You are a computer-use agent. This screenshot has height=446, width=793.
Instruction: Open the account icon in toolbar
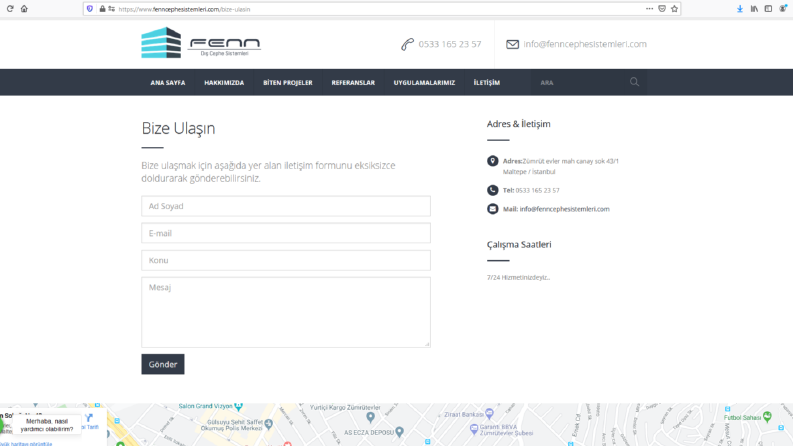tap(783, 9)
